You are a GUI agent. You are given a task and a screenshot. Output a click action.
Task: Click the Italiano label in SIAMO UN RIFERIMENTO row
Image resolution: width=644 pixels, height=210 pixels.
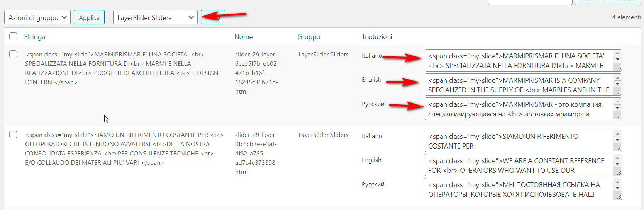(x=372, y=136)
